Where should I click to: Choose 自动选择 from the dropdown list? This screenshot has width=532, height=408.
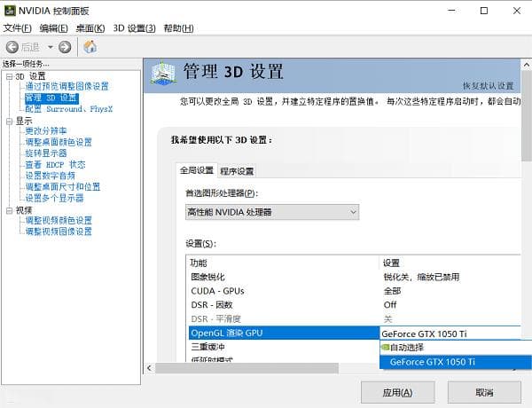point(456,347)
